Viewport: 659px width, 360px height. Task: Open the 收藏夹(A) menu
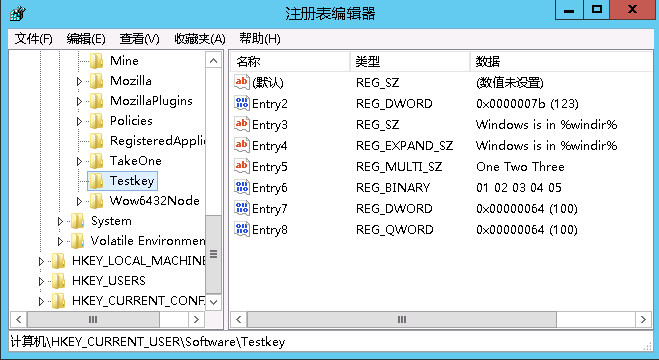click(200, 39)
